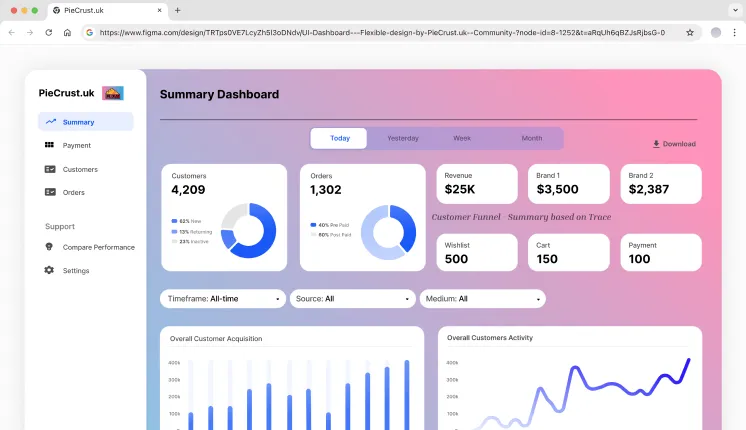Click the 62% New legend swatch
This screenshot has width=746, height=430.
174,221
